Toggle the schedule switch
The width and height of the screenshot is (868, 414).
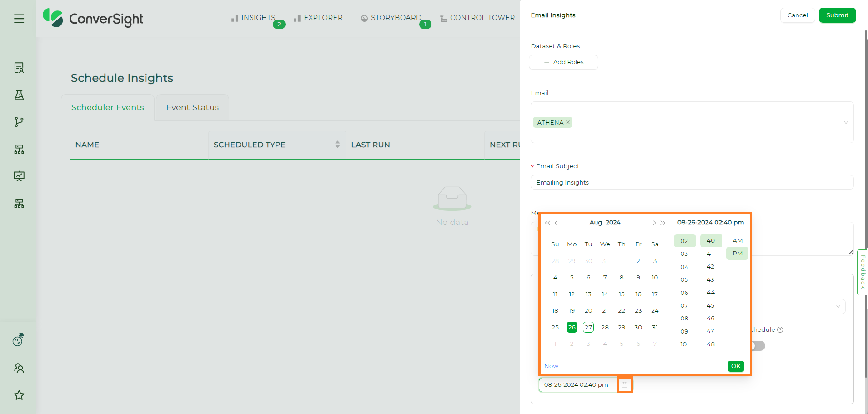[x=758, y=346]
